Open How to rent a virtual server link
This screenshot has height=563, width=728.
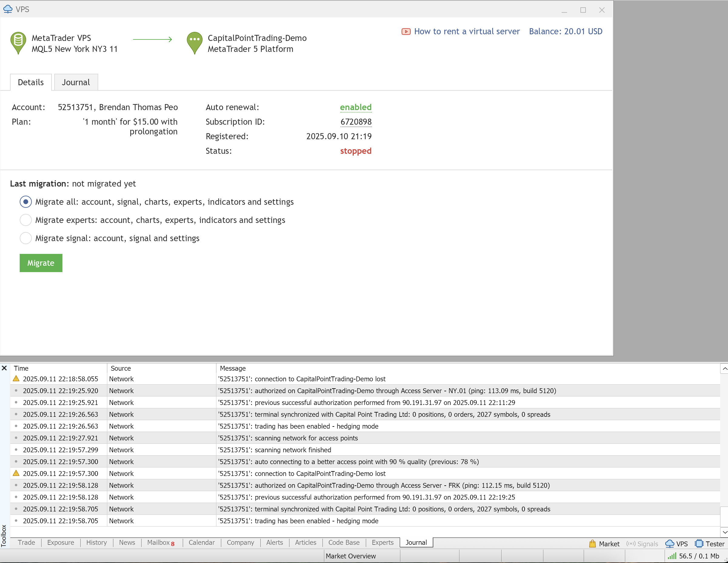[467, 31]
